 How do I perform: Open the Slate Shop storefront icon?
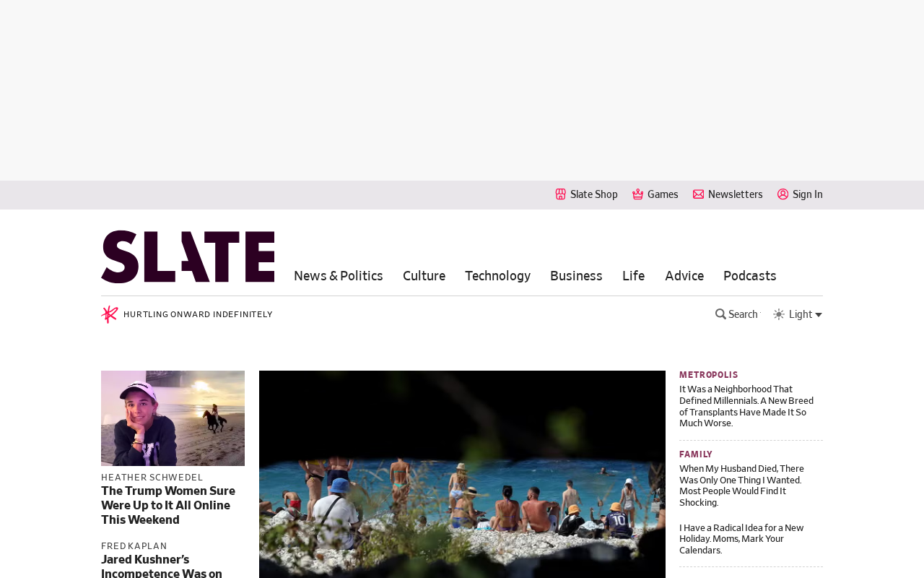click(561, 194)
